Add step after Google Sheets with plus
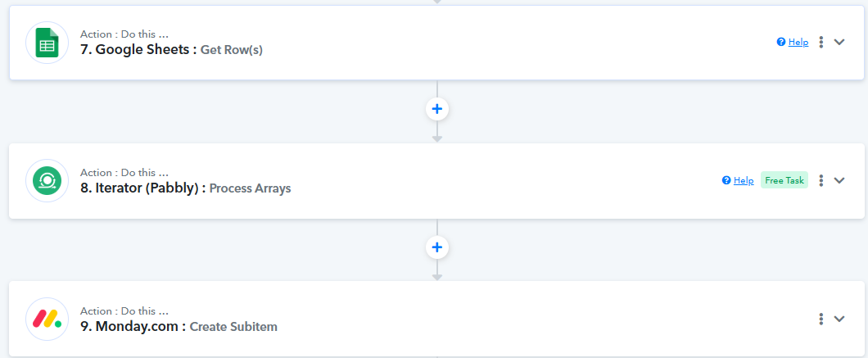The height and width of the screenshot is (358, 868). coord(436,109)
